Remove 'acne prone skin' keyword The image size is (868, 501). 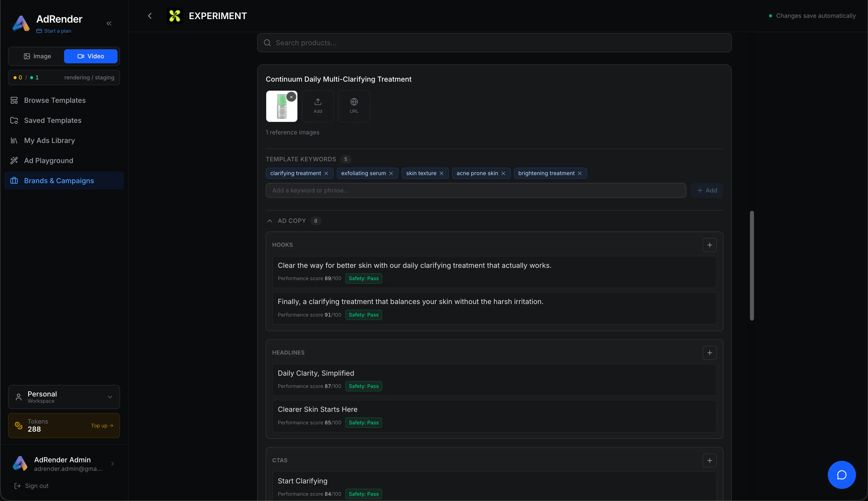(x=503, y=173)
